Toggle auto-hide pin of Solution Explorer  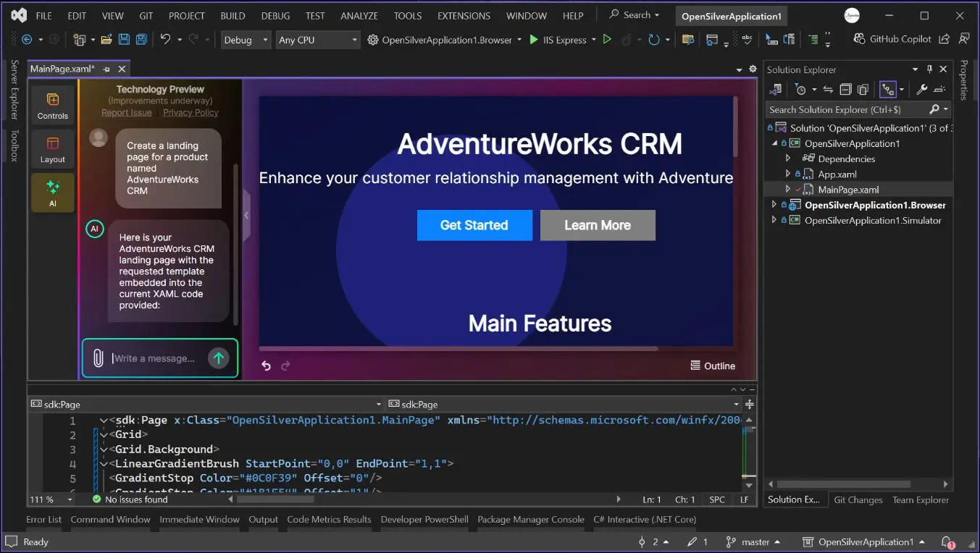click(930, 69)
